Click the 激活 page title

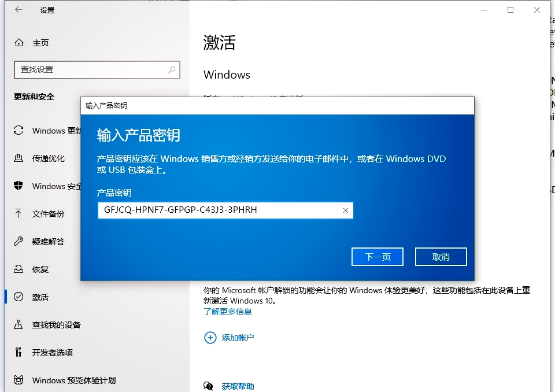click(220, 42)
